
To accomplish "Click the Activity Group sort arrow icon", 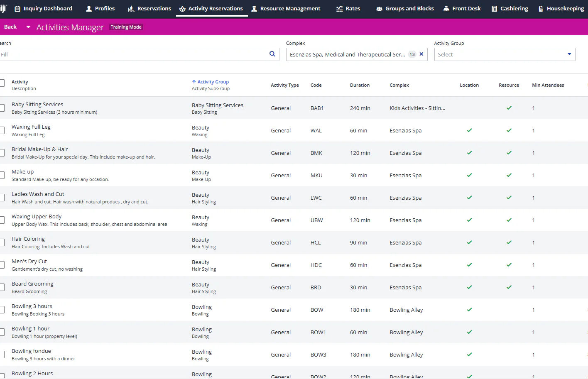I will 194,82.
